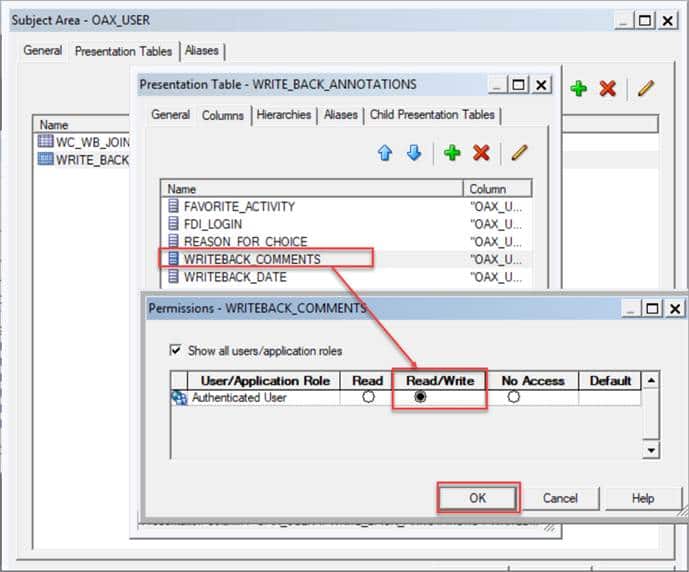This screenshot has width=689, height=572.
Task: Maximize the Presentation Table window
Action: (x=518, y=85)
